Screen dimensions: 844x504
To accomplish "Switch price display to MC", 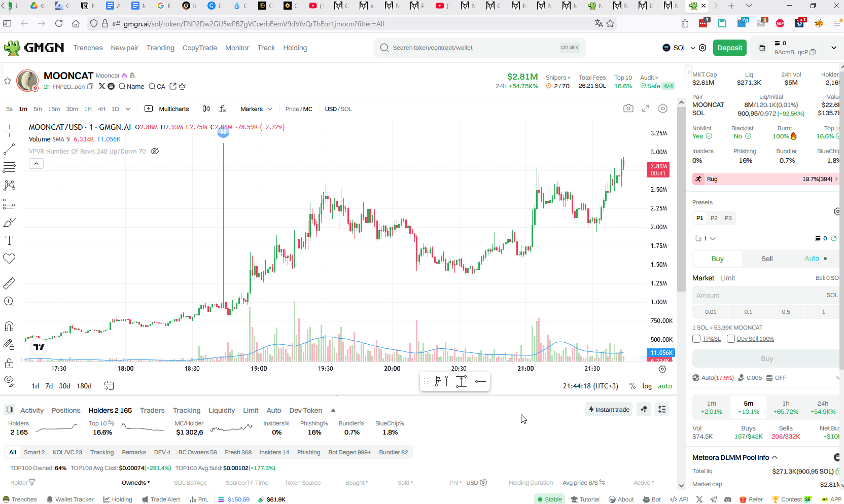I will pos(307,109).
